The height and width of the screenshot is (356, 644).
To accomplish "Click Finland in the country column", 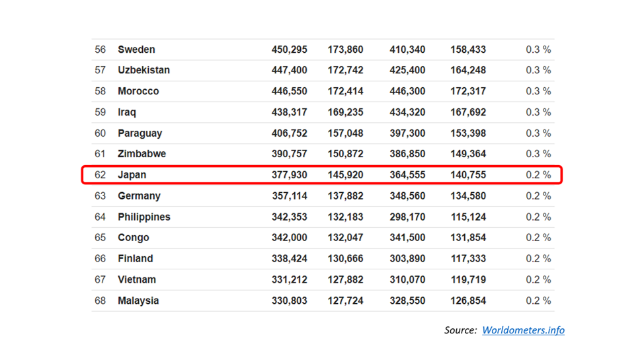I will pos(135,259).
